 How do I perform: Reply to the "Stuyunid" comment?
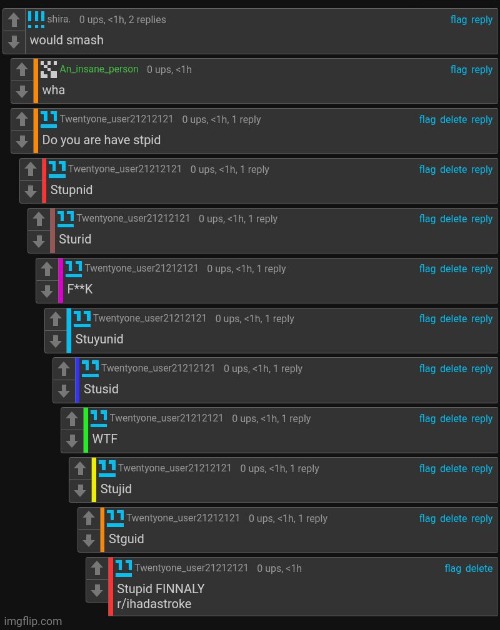pyautogui.click(x=482, y=319)
